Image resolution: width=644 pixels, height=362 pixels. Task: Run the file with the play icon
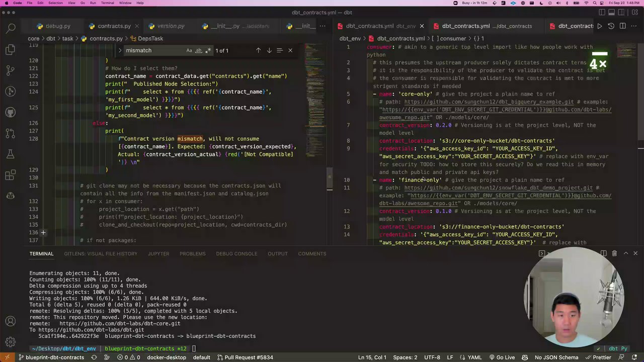tap(599, 26)
